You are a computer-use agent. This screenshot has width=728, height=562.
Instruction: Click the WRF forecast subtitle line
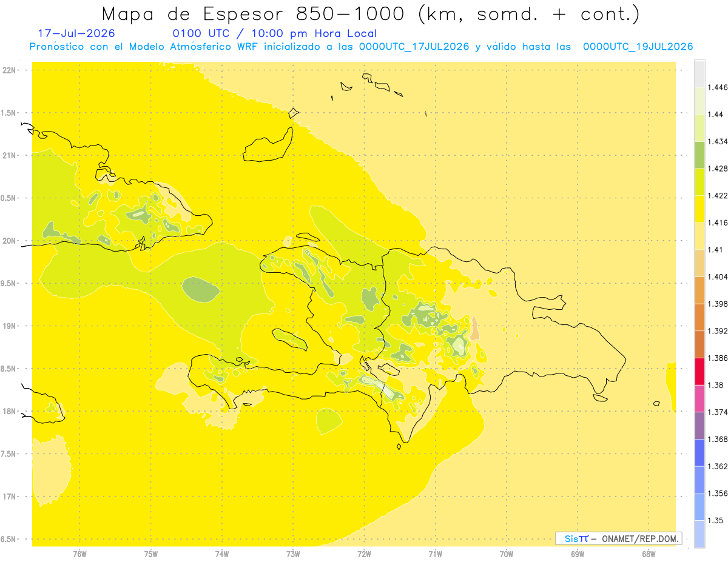point(361,47)
